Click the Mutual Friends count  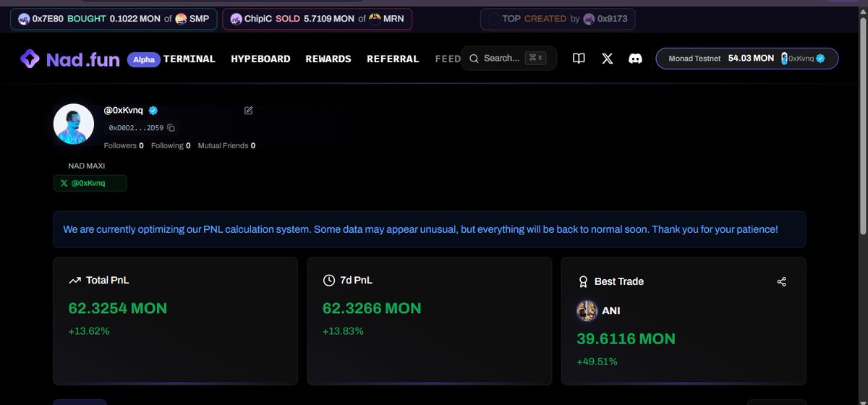click(x=226, y=145)
